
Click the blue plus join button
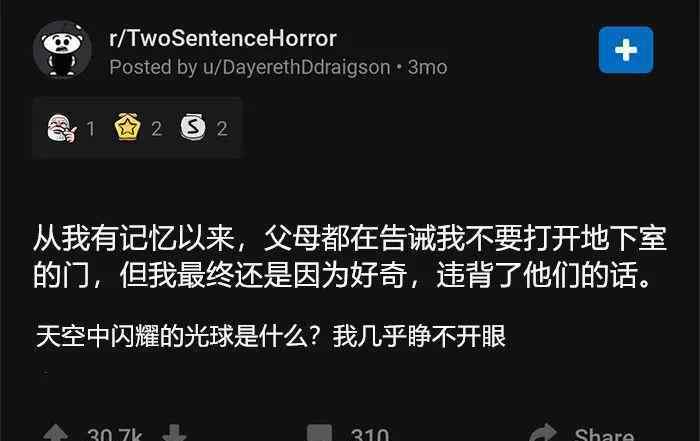[x=626, y=50]
